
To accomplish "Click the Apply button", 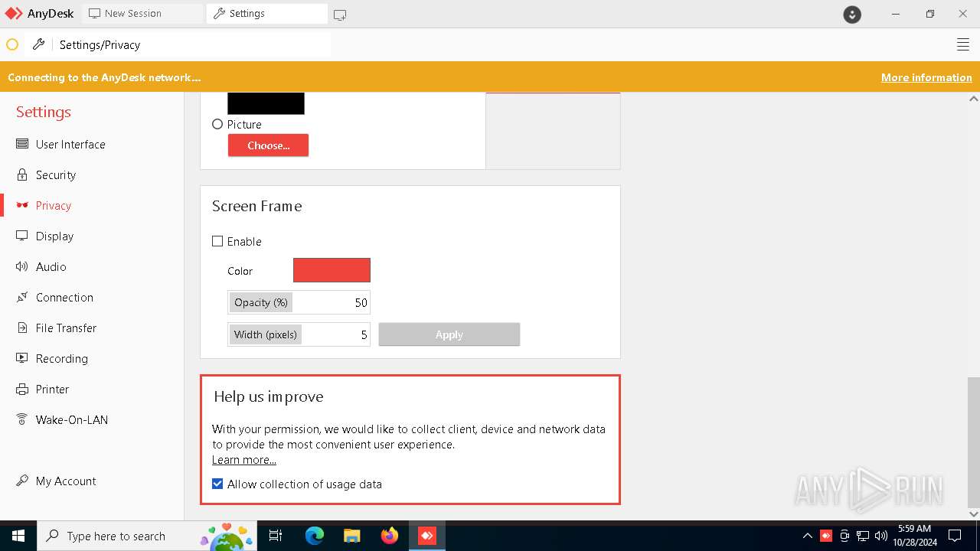I will [x=449, y=334].
